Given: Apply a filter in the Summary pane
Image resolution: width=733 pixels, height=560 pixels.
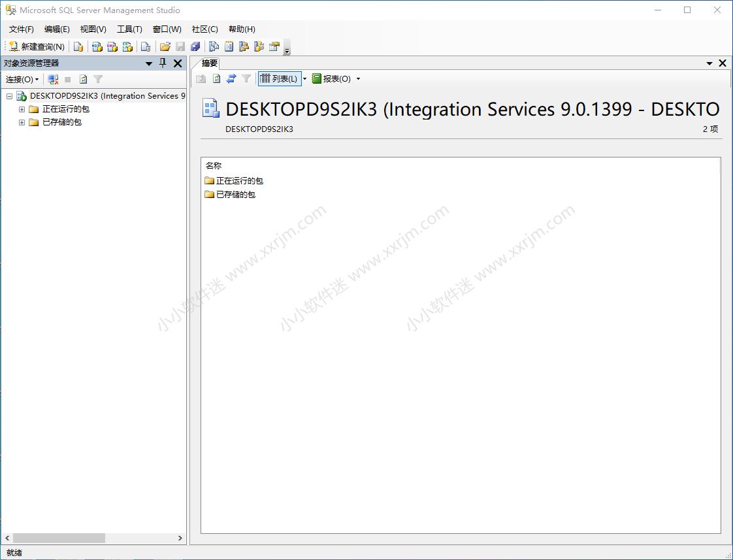Looking at the screenshot, I should pyautogui.click(x=246, y=78).
